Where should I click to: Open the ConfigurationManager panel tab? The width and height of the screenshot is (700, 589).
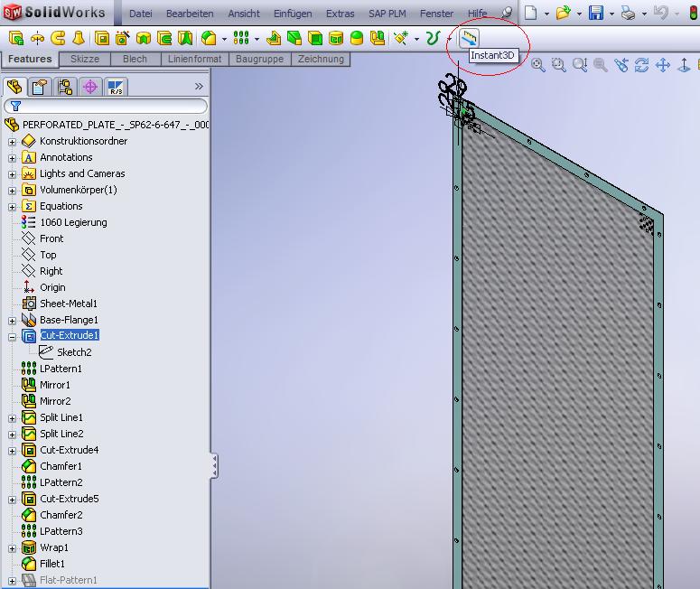click(x=65, y=87)
